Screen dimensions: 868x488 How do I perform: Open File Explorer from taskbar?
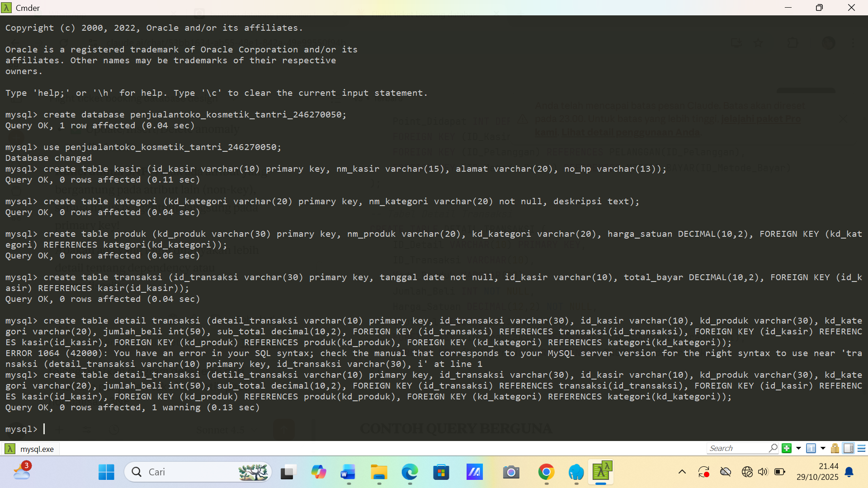coord(379,472)
